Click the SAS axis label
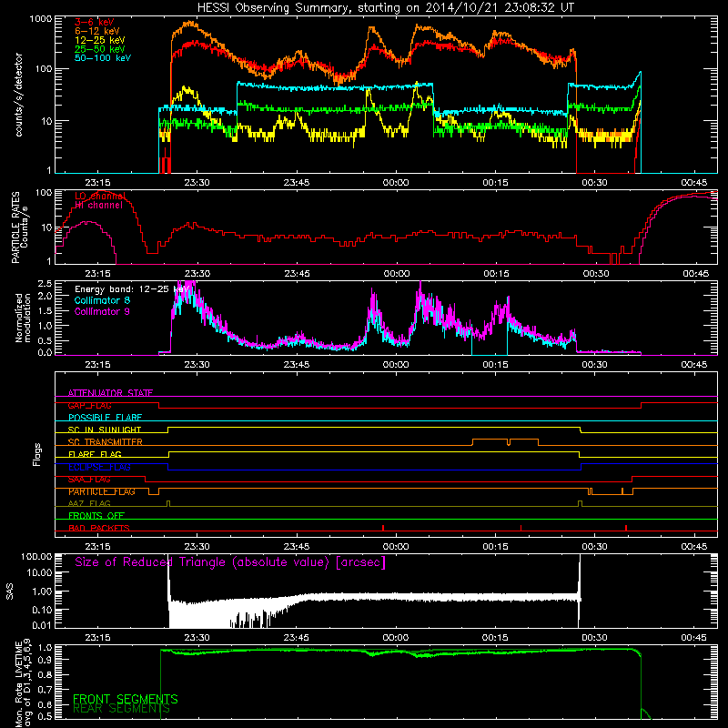728x728 pixels. click(10, 591)
